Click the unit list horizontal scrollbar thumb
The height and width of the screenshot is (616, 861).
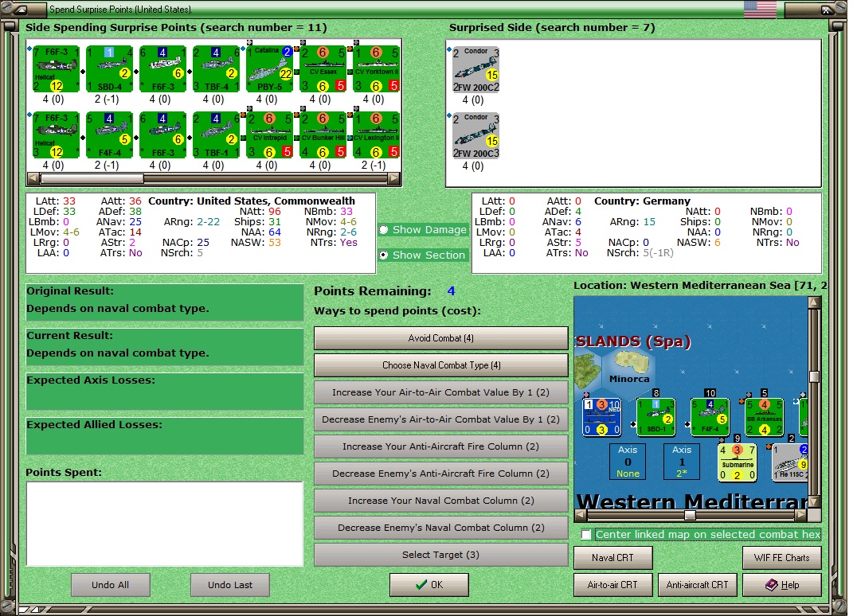[x=92, y=178]
